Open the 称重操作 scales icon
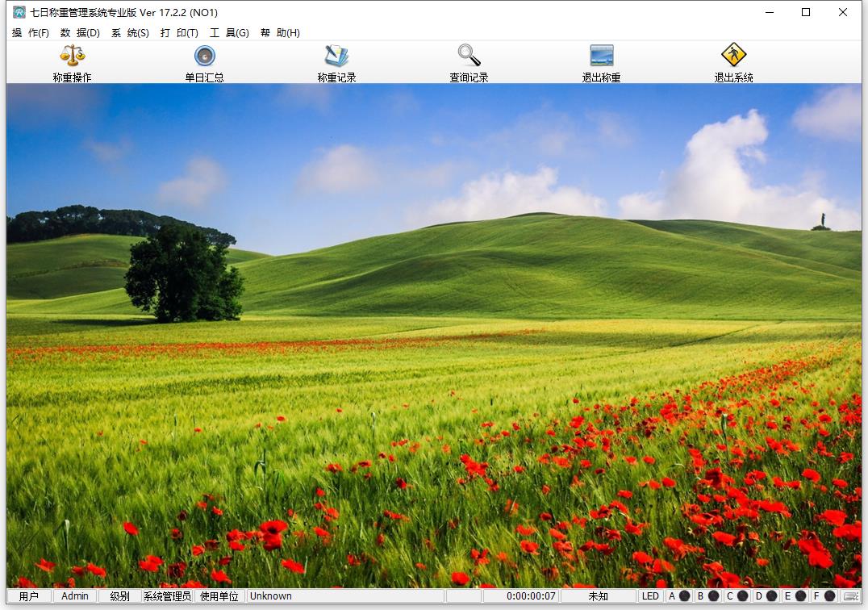The image size is (868, 610). coord(72,56)
